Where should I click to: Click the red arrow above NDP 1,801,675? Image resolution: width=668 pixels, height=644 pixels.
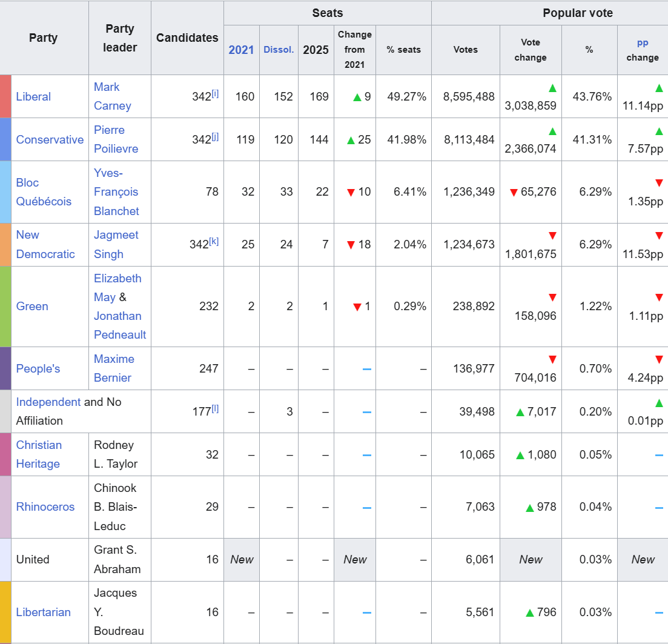[552, 235]
